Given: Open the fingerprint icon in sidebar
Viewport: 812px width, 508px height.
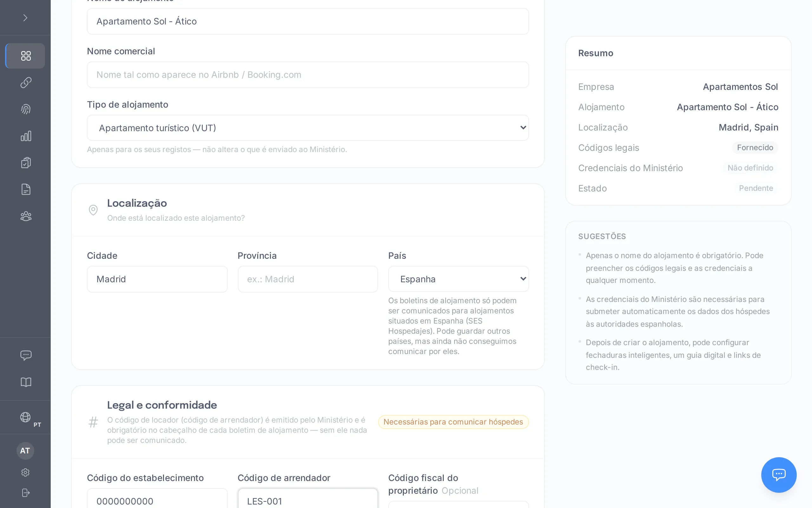Looking at the screenshot, I should (x=25, y=109).
